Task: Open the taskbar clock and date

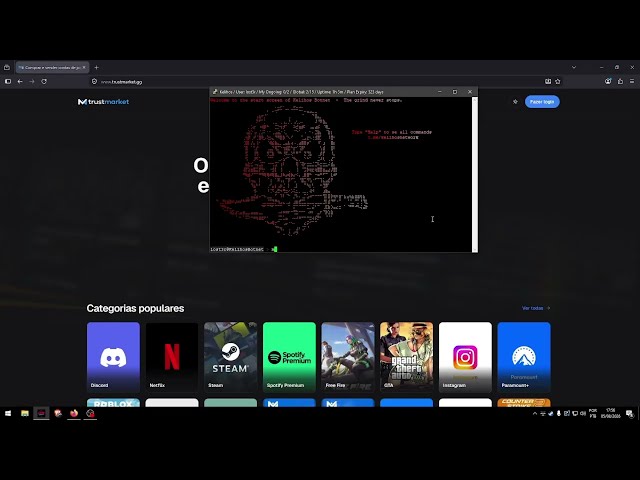Action: coord(611,413)
